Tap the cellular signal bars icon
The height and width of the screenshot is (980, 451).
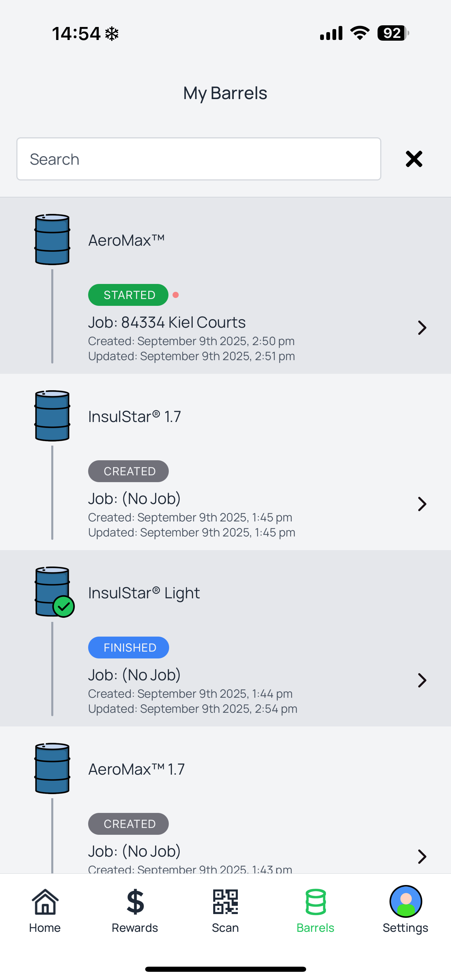[331, 33]
